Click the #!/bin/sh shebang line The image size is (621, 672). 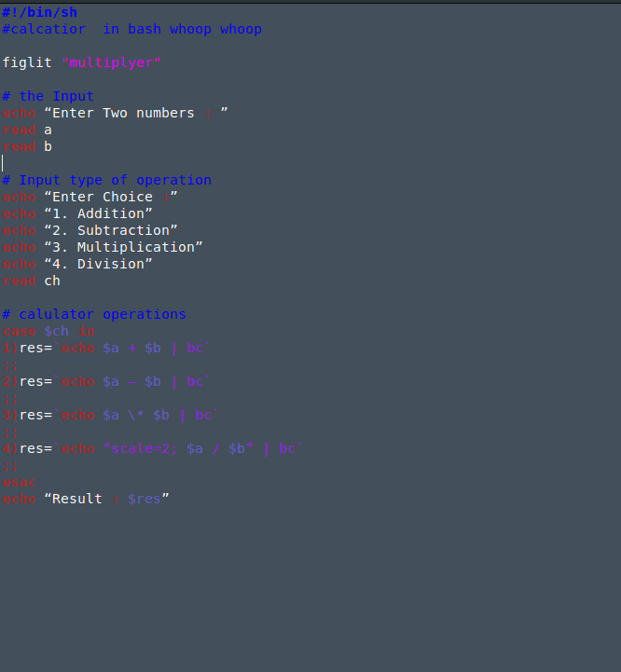[x=39, y=12]
